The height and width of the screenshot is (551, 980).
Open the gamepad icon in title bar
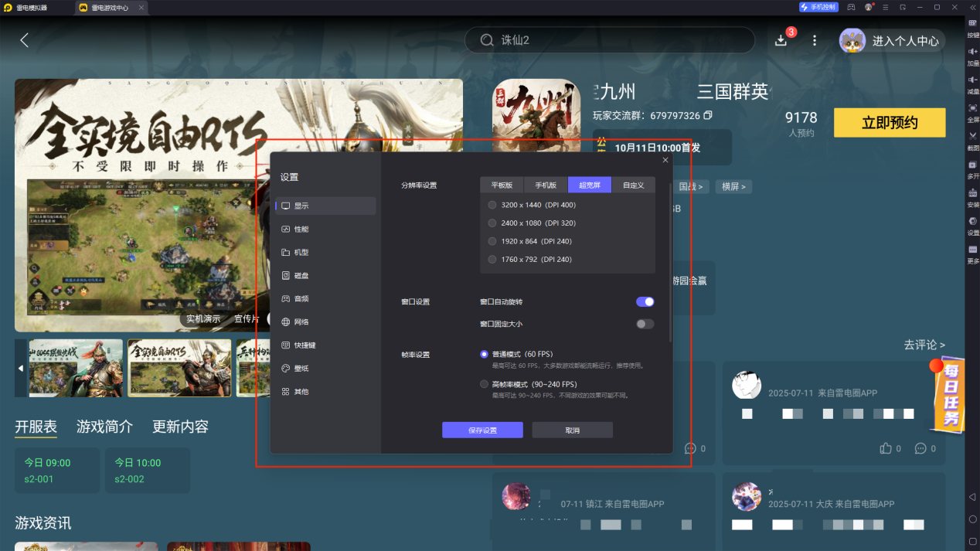pos(851,7)
